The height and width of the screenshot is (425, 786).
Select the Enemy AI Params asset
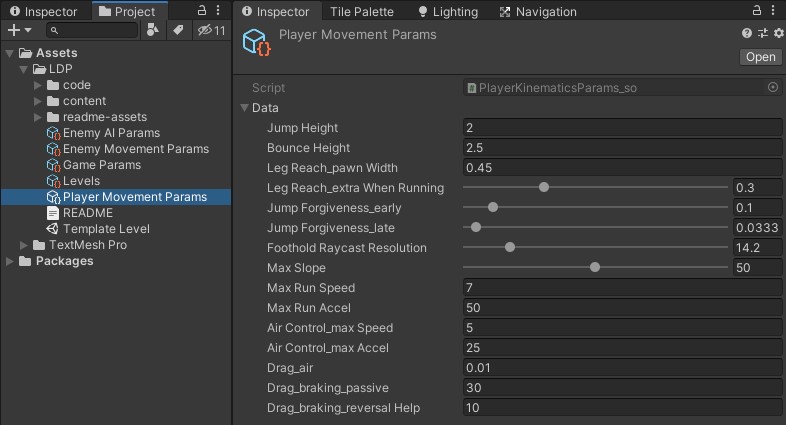click(110, 133)
